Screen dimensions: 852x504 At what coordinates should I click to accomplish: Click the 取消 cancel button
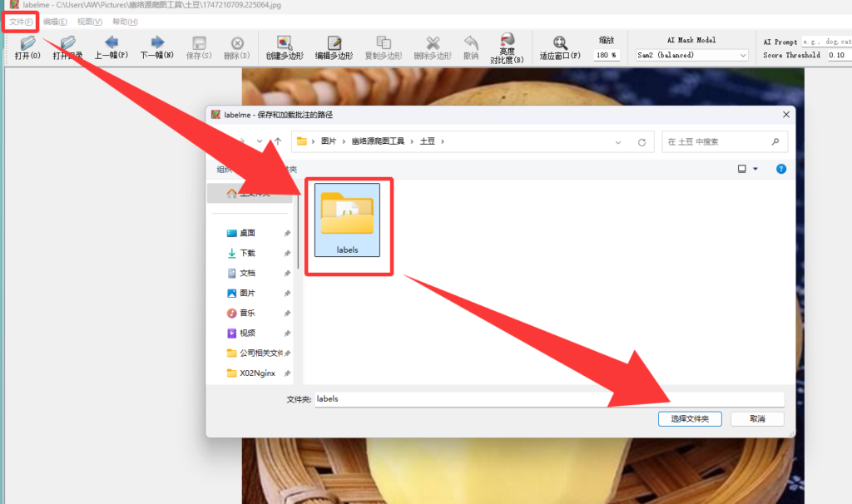click(757, 418)
